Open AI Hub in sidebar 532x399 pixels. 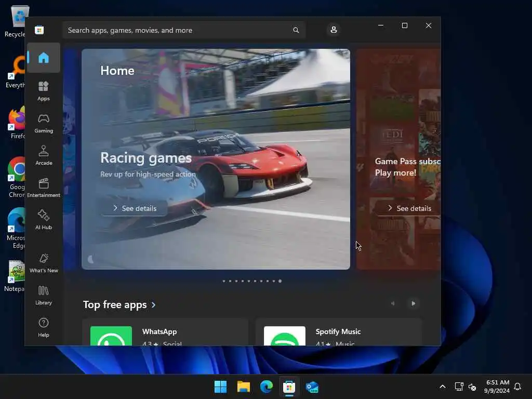tap(44, 220)
